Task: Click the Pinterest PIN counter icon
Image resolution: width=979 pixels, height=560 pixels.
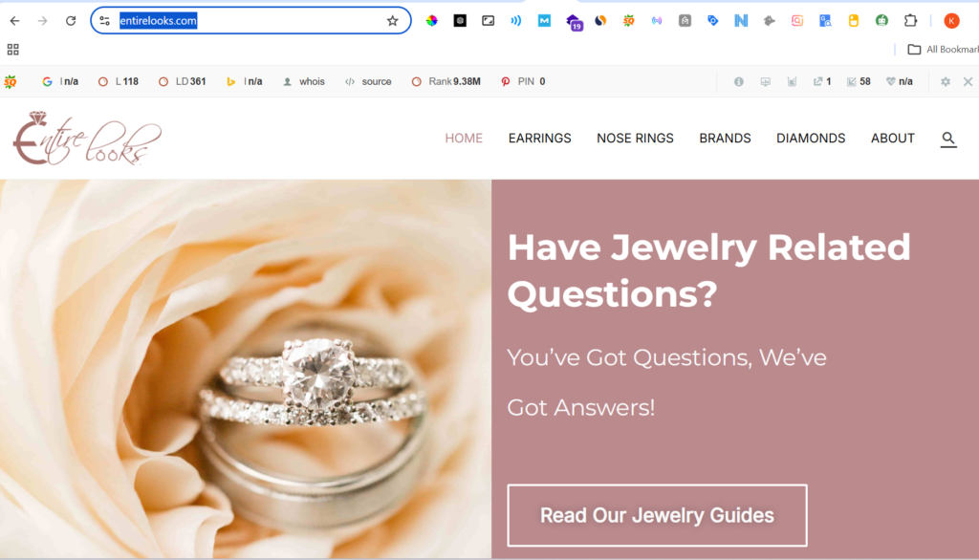Action: (506, 82)
